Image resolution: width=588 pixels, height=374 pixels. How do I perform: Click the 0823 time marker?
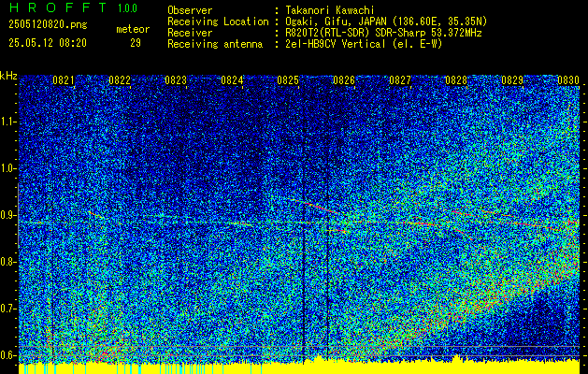[176, 80]
